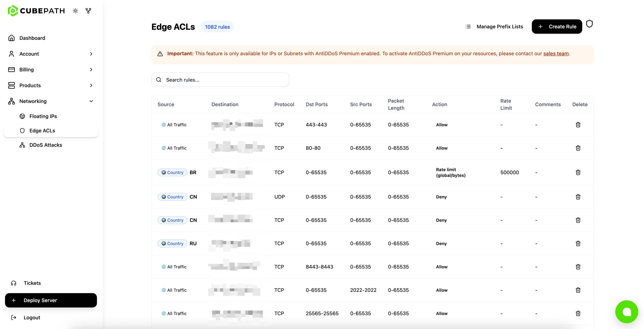Delete the BR rate limit rule

pyautogui.click(x=578, y=172)
